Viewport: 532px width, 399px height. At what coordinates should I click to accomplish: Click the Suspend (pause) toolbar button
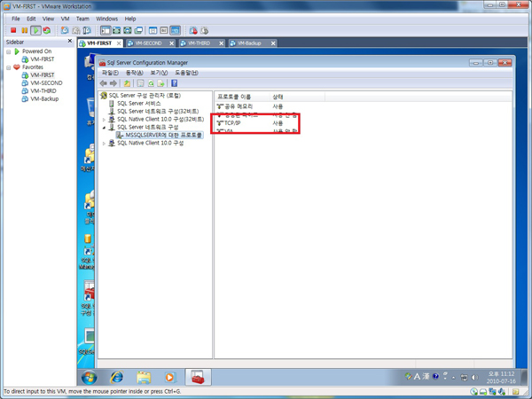pos(25,30)
